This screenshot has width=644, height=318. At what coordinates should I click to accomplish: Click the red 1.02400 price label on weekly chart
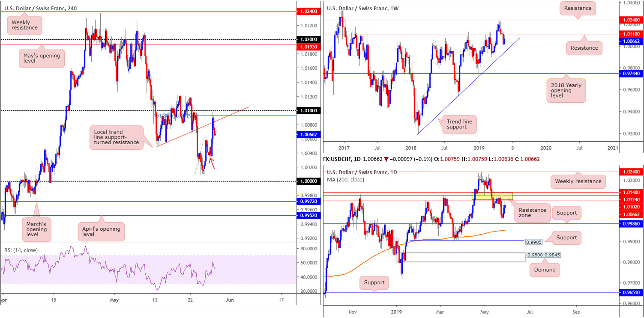(632, 20)
